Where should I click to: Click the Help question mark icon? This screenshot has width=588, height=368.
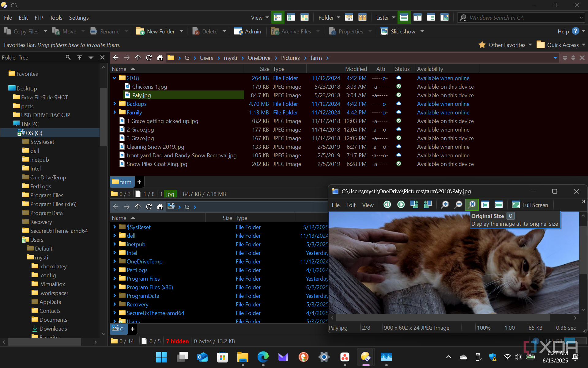pos(575,31)
